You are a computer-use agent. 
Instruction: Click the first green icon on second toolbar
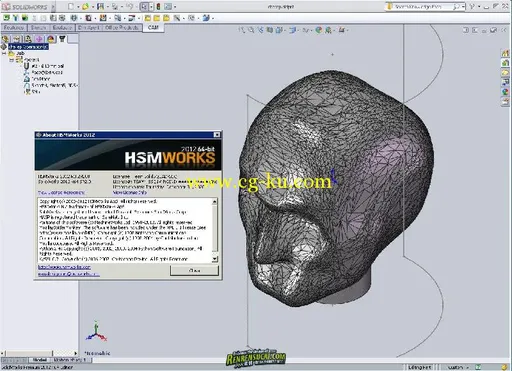(x=6, y=18)
